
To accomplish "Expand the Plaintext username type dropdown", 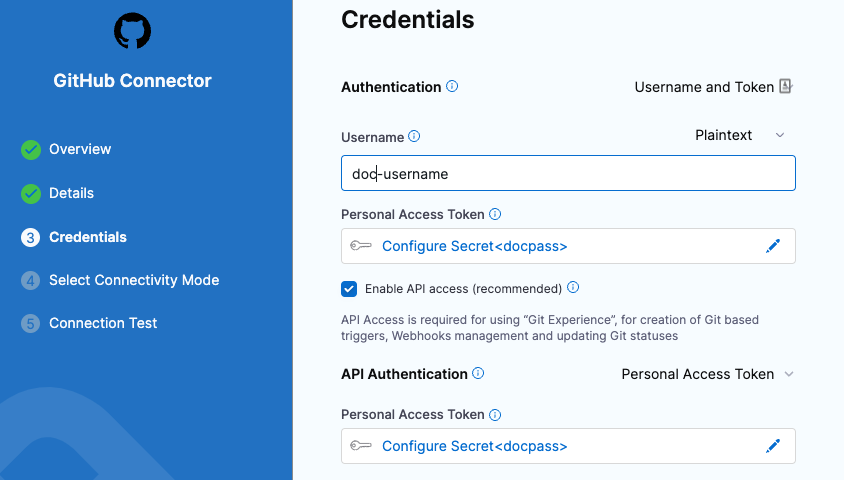I will (x=740, y=135).
